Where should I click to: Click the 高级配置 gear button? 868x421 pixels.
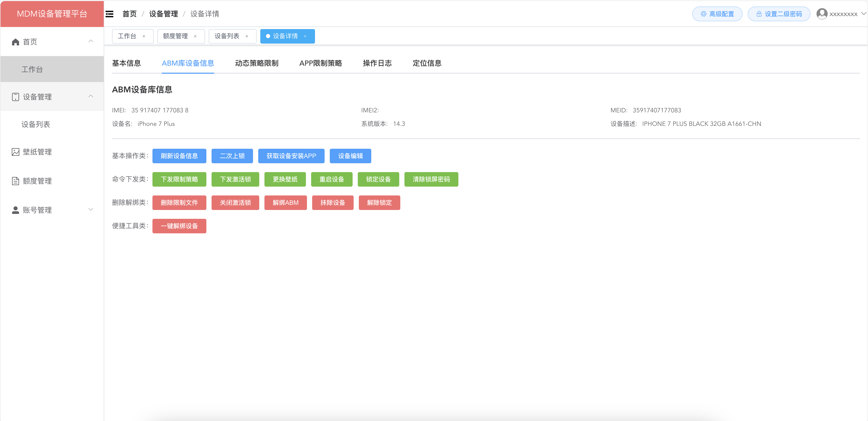[x=717, y=14]
